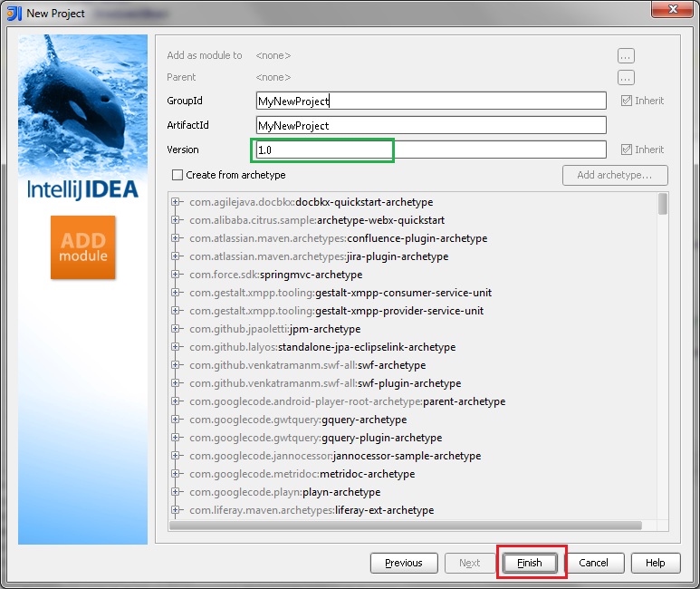
Task: Click Add archetype... button
Action: click(x=615, y=175)
